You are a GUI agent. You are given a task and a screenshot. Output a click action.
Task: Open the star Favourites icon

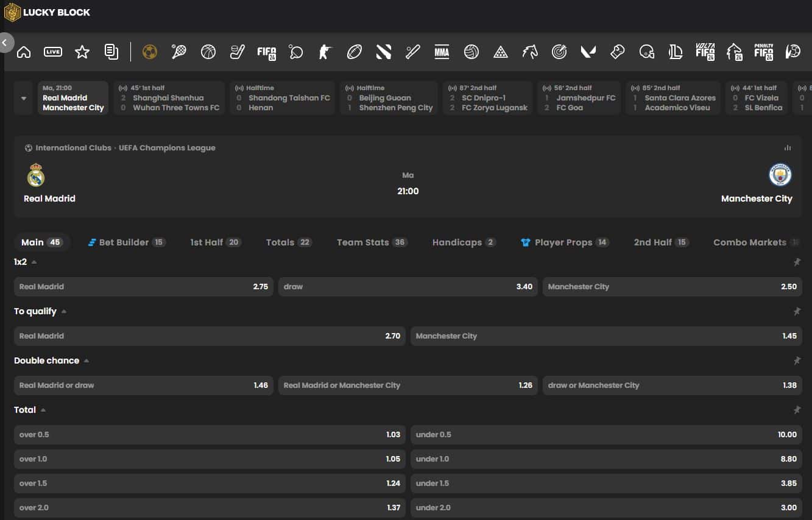(x=82, y=52)
